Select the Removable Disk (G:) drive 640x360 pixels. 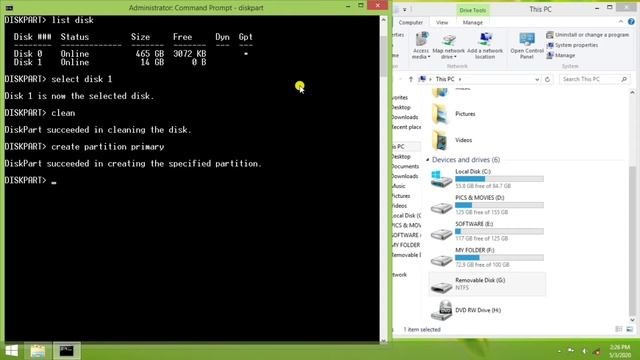(487, 284)
